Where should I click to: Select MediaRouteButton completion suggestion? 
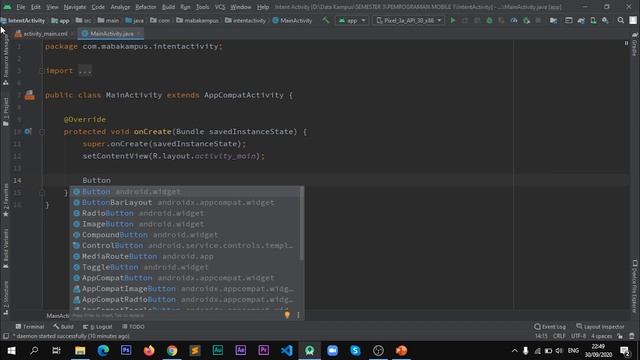[x=186, y=256]
